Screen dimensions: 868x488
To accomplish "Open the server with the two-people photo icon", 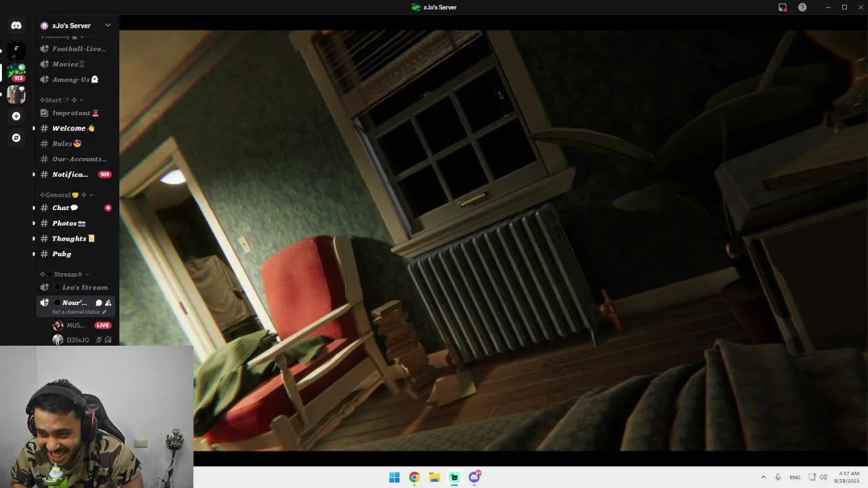I will point(16,94).
